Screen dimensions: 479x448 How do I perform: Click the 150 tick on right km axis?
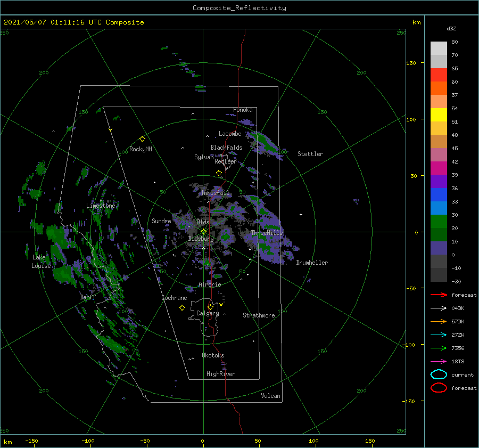point(411,63)
